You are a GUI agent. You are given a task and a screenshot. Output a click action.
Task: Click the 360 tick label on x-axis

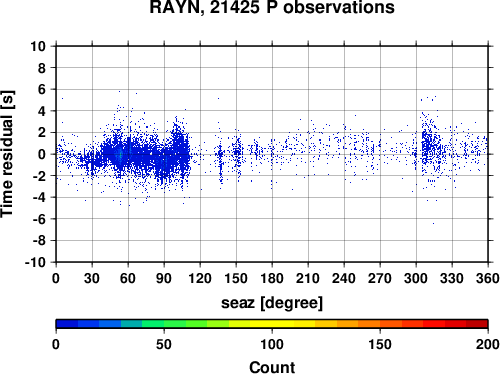[x=488, y=278]
